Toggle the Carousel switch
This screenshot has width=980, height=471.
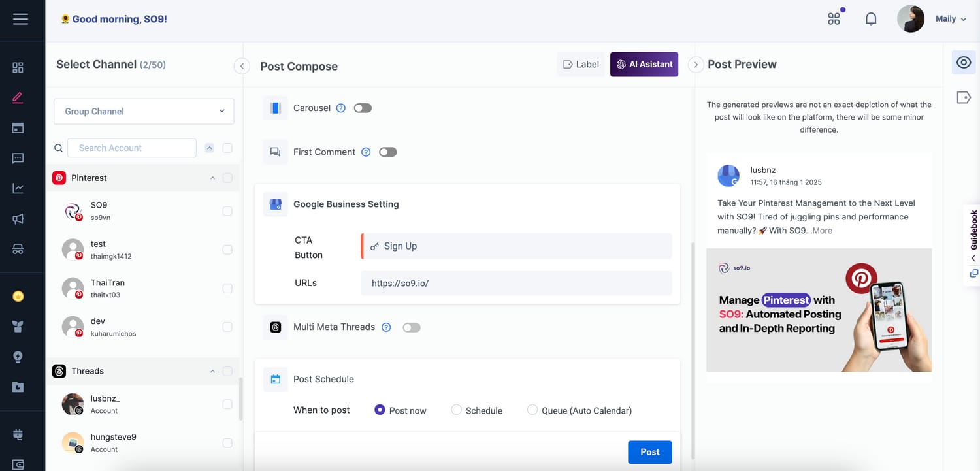point(363,108)
